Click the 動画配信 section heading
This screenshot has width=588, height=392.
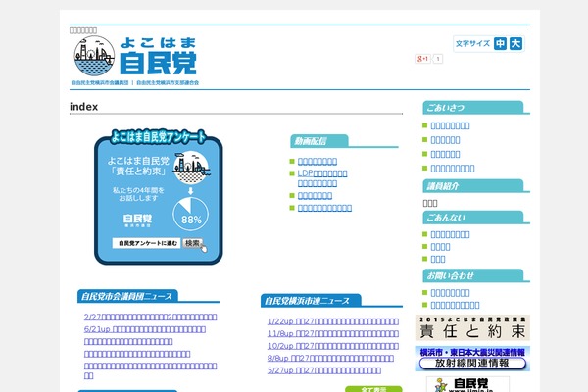[344, 141]
